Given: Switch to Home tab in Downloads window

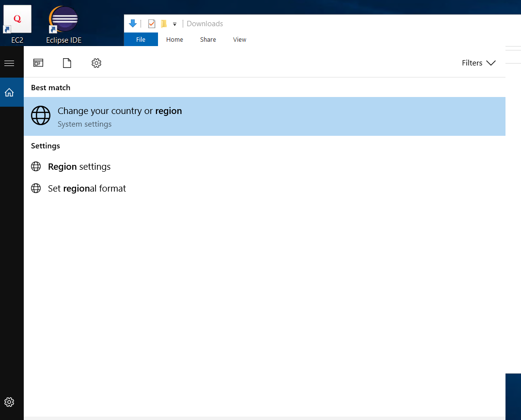Looking at the screenshot, I should pyautogui.click(x=174, y=40).
